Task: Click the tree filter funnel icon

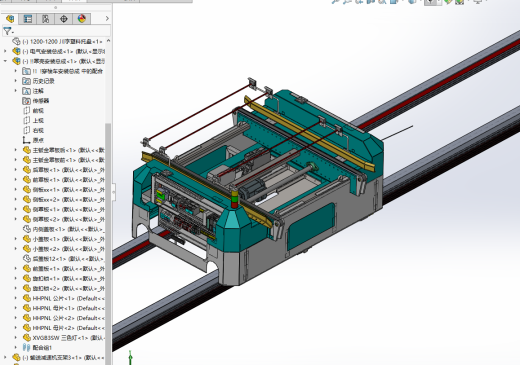Action: pyautogui.click(x=7, y=31)
